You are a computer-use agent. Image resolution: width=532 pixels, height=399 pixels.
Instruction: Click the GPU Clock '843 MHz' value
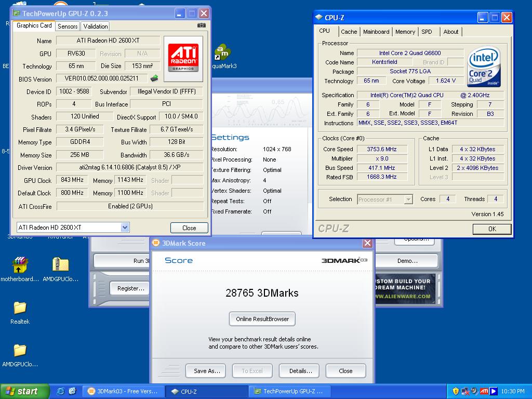(x=72, y=180)
